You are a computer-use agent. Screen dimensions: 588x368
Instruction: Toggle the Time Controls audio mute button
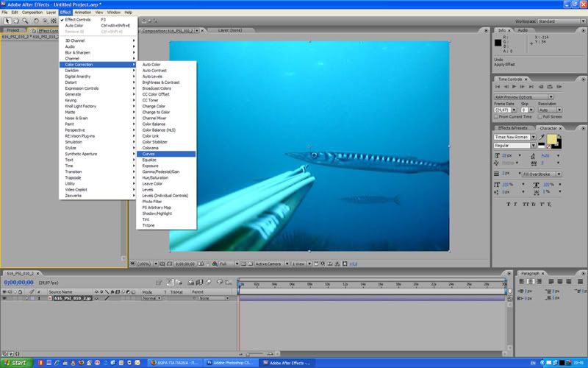(x=541, y=87)
